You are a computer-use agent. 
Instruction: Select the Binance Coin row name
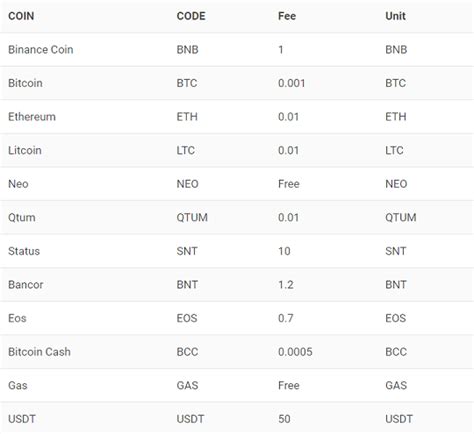(x=41, y=50)
